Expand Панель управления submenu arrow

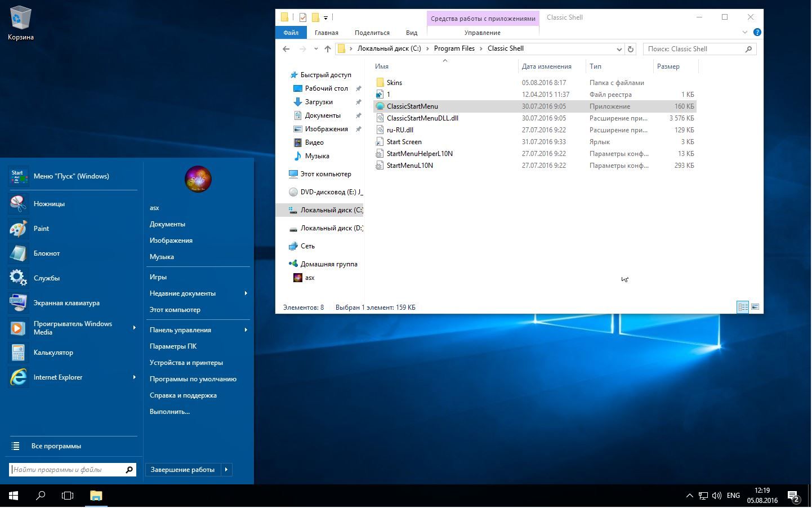246,330
